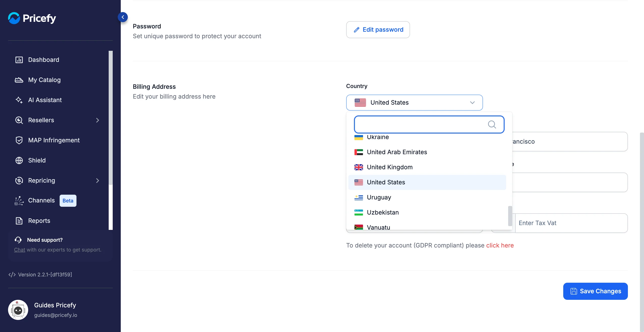Click the Reports document icon
This screenshot has height=332, width=644.
point(19,221)
